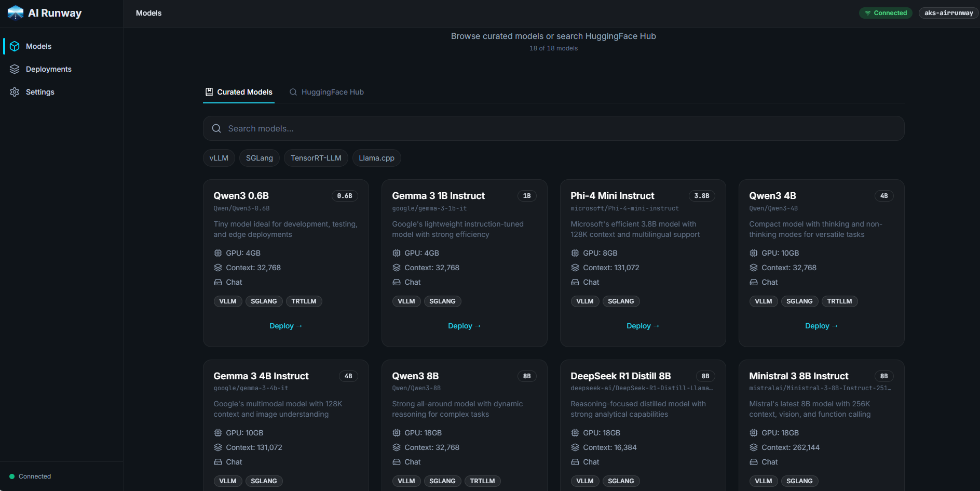This screenshot has height=491, width=980.
Task: Deploy the Gemma 3 1B Instruct model
Action: tap(465, 326)
